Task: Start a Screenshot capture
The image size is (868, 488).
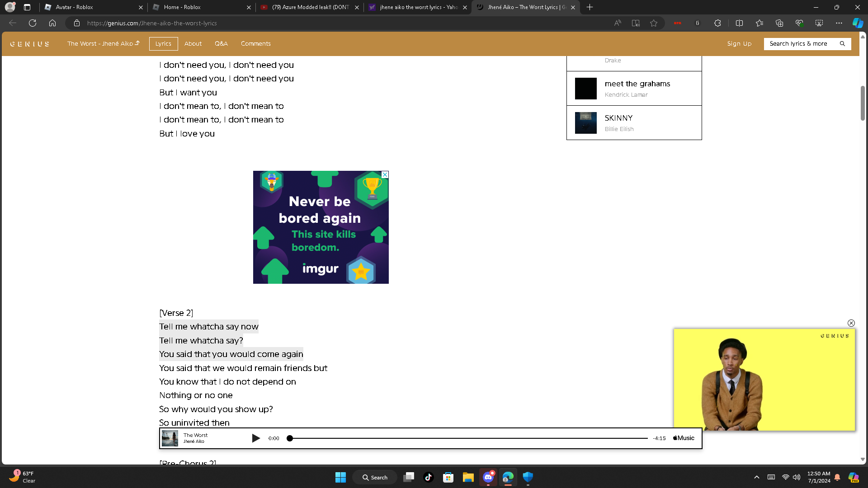Action: point(819,23)
